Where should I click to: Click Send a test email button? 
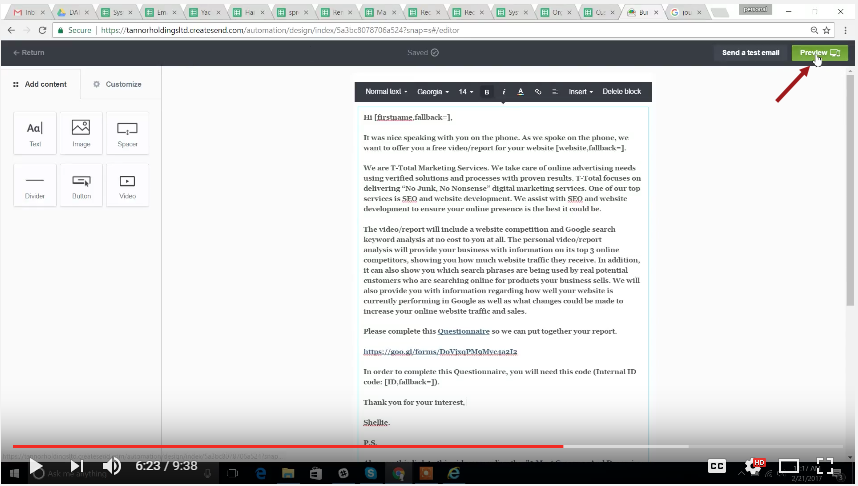click(x=750, y=52)
